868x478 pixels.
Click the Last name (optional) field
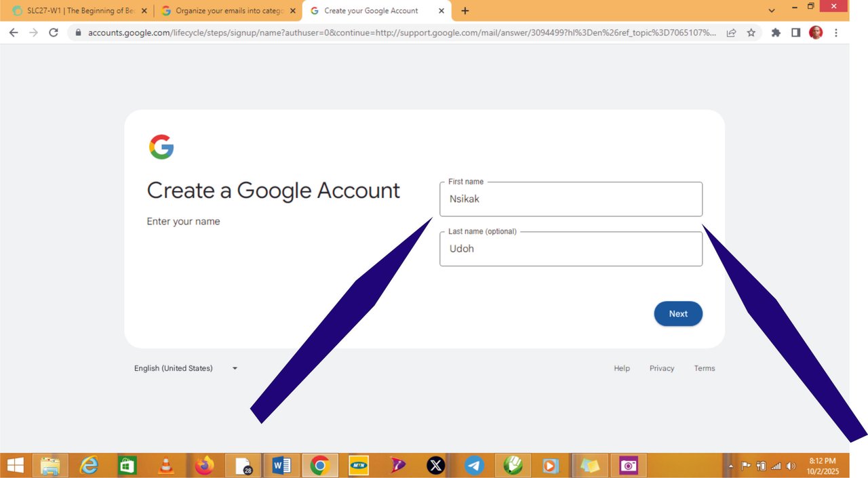[571, 249]
